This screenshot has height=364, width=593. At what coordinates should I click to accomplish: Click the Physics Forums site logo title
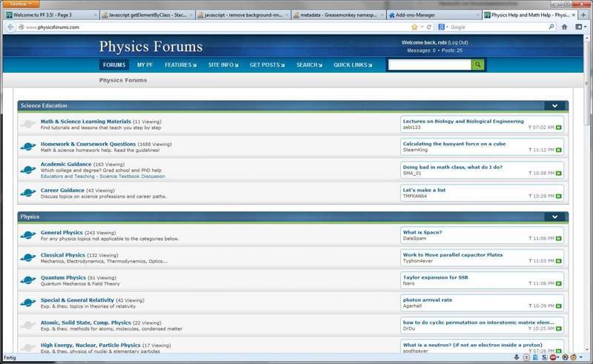pyautogui.click(x=151, y=47)
